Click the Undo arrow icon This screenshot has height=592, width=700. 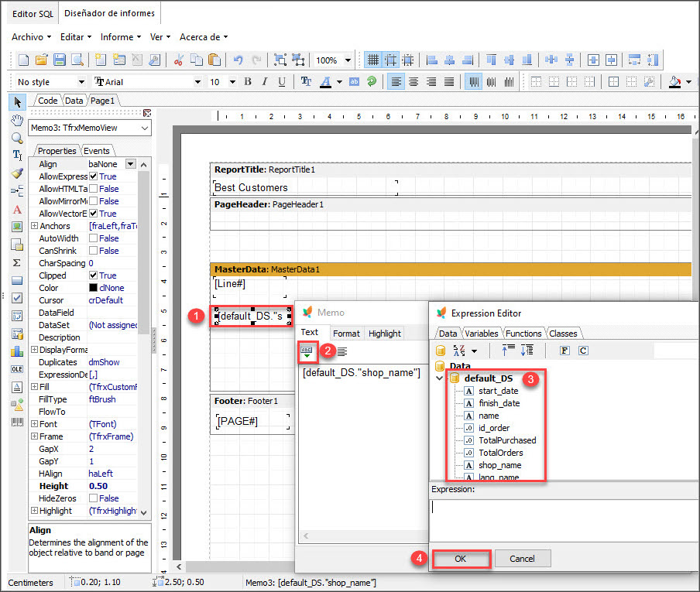[238, 60]
